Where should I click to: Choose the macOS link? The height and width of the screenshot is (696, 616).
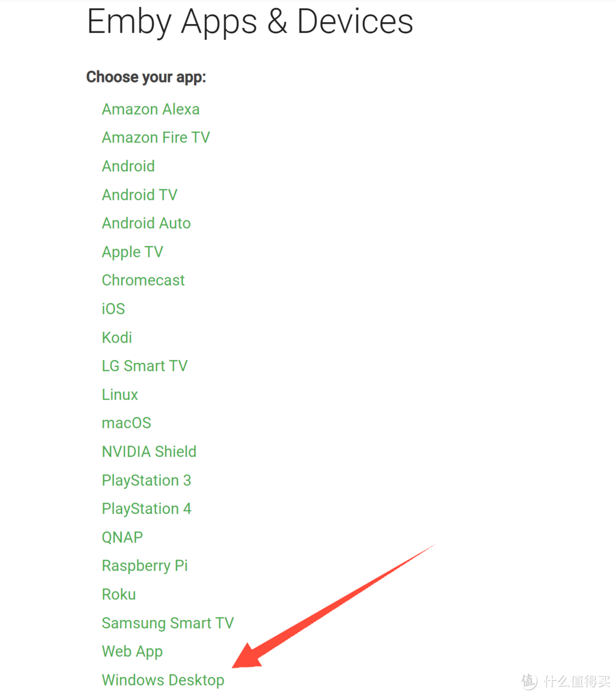(127, 423)
